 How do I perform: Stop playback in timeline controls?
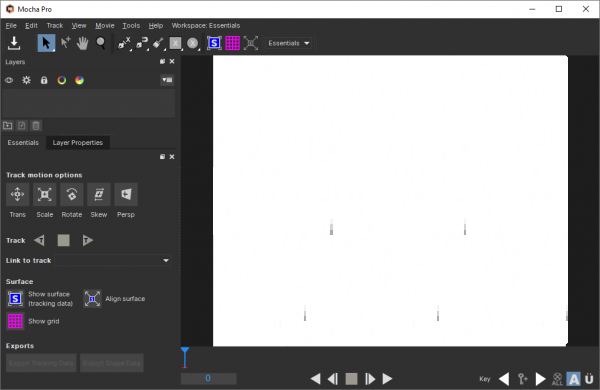click(x=351, y=379)
